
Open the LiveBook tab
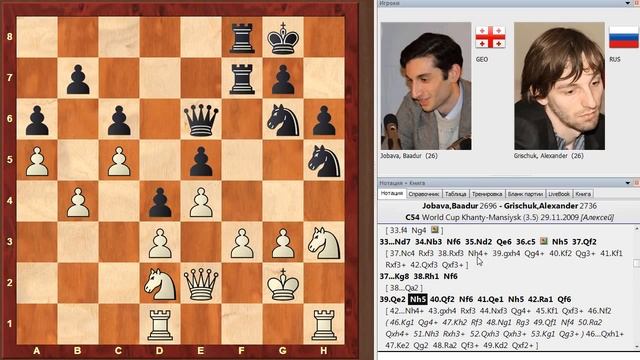tap(559, 194)
